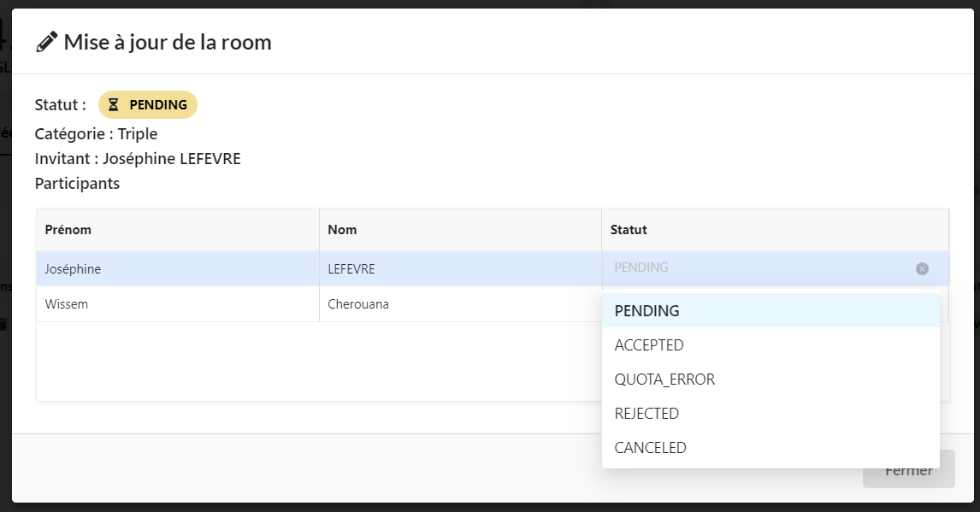Click the "Mise à jour de la room" title
This screenshot has width=980, height=512.
(x=168, y=42)
